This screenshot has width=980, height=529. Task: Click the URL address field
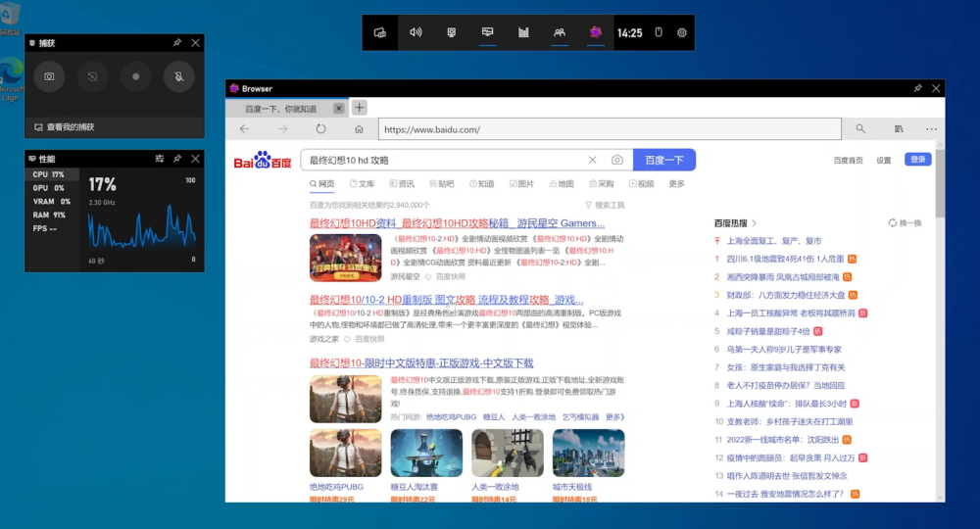point(610,129)
